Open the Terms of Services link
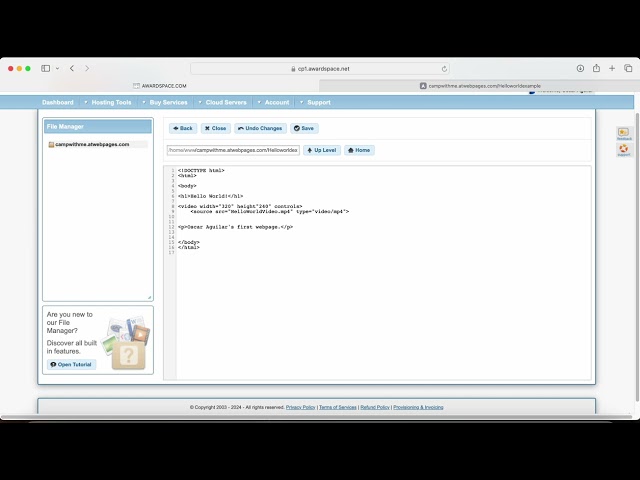The image size is (640, 480). 338,407
